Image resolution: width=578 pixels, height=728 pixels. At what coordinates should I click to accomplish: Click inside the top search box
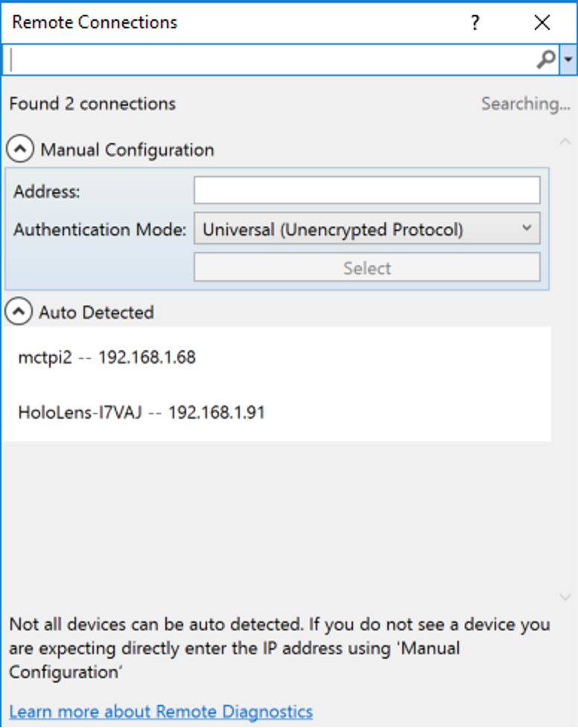pos(270,60)
